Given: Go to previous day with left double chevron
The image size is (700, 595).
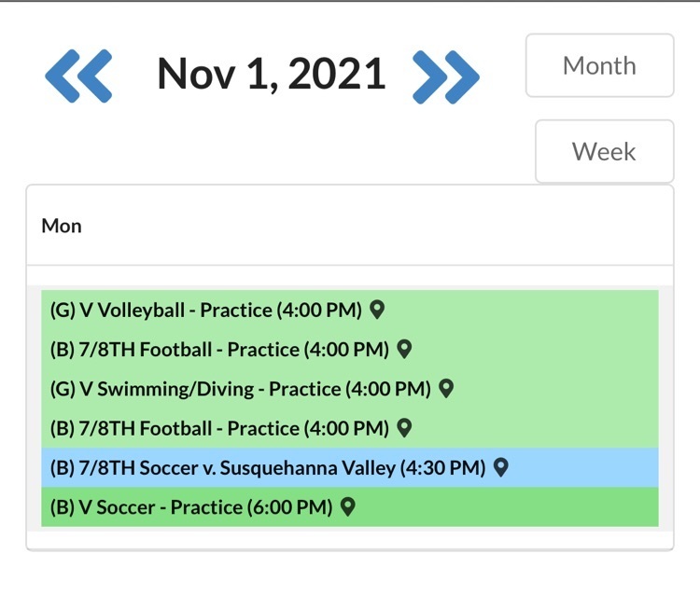Looking at the screenshot, I should [x=78, y=76].
